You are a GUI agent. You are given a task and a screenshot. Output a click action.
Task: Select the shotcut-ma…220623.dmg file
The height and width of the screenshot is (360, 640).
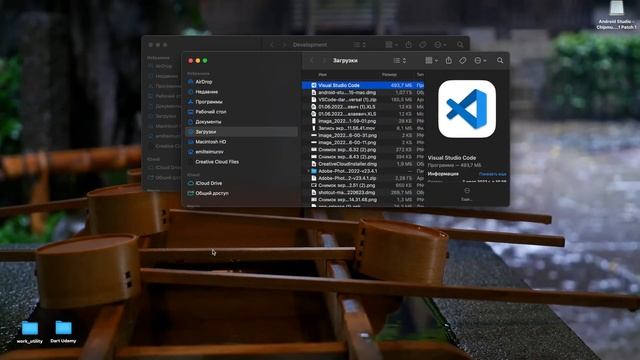(x=363, y=192)
